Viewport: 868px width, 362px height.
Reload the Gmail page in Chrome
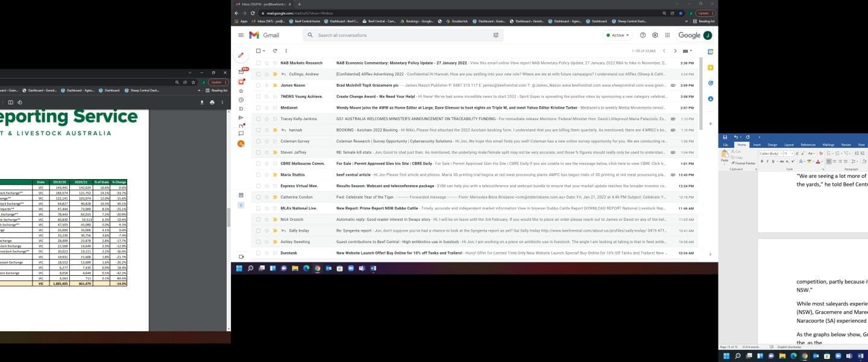tap(253, 13)
